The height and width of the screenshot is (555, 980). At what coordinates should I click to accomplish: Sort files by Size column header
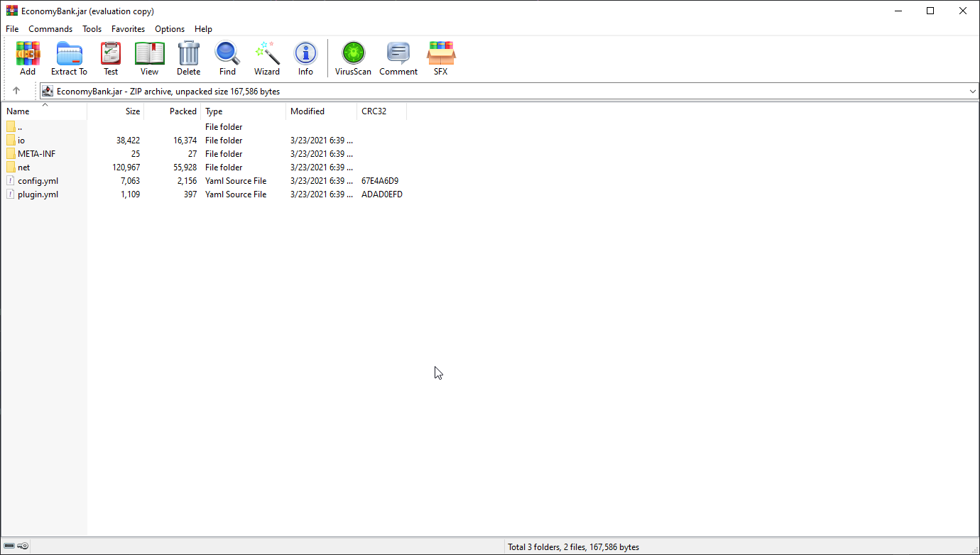point(116,111)
